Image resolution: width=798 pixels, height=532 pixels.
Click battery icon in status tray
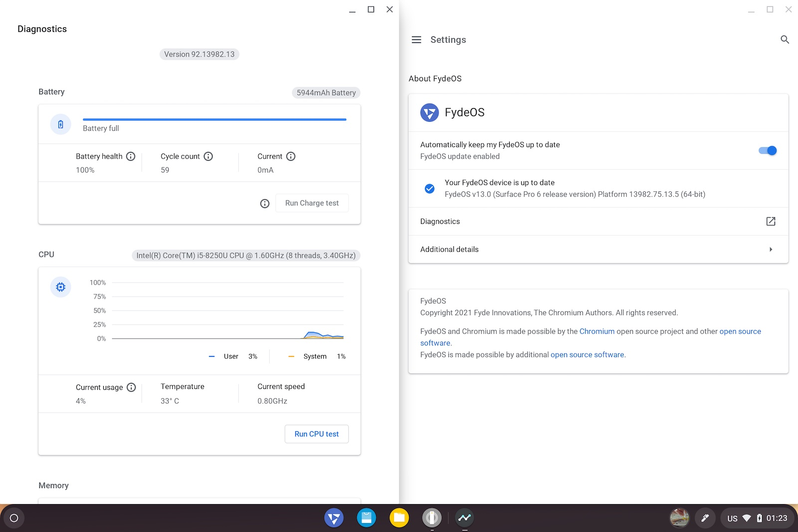[x=759, y=518]
